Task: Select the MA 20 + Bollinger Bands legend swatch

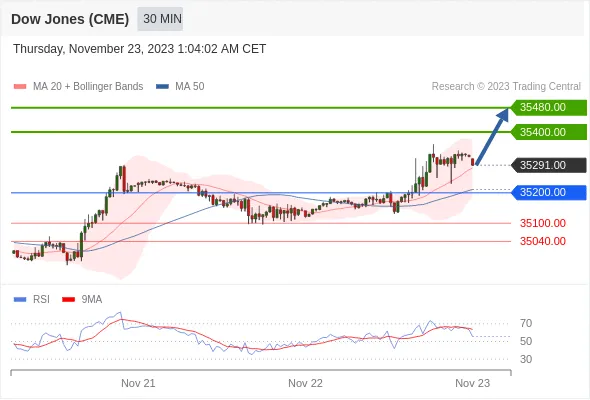Action: [x=20, y=87]
